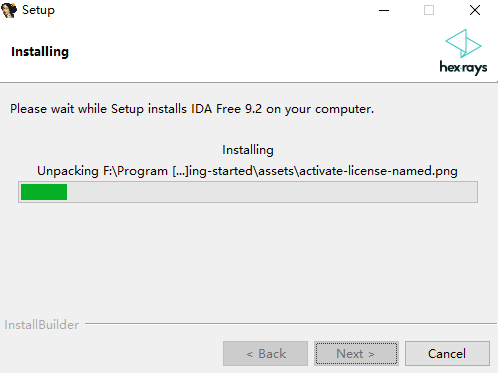Click the horizontal separator line beside InstallBuilder
This screenshot has width=498, height=373.
point(291,323)
